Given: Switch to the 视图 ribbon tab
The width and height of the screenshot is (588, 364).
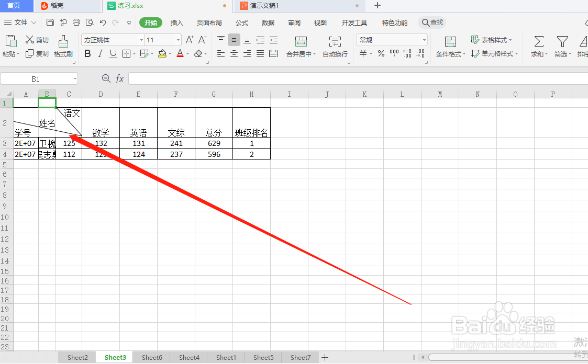Looking at the screenshot, I should coord(320,23).
